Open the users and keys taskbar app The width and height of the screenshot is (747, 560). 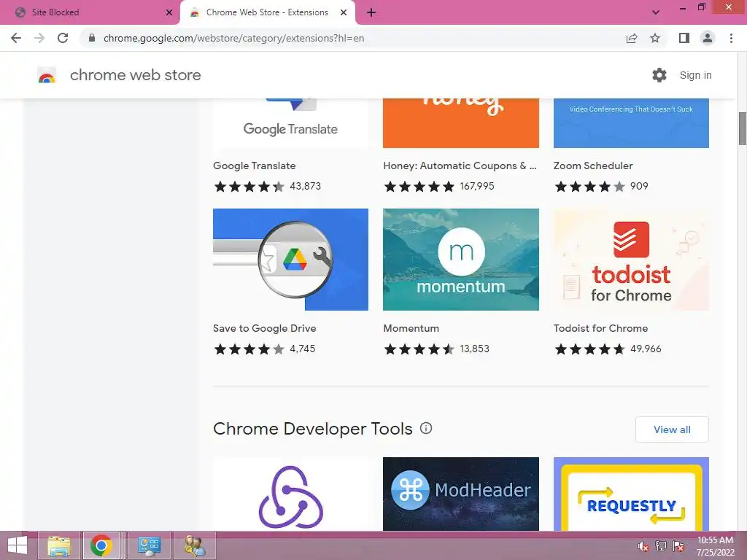coord(194,545)
